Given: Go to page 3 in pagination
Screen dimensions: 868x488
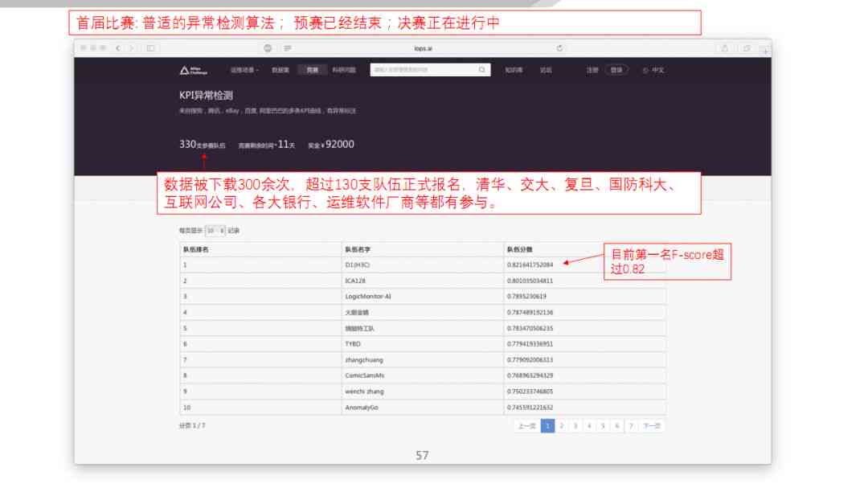Looking at the screenshot, I should pos(575,426).
